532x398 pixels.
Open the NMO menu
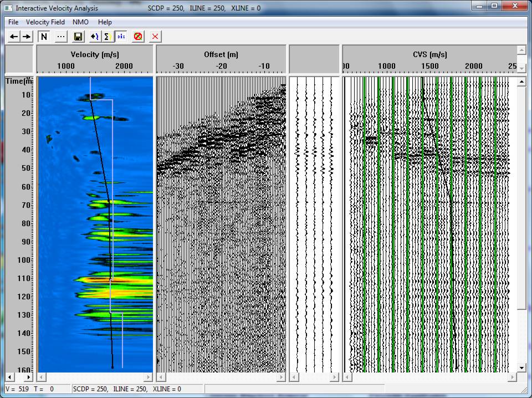click(81, 22)
